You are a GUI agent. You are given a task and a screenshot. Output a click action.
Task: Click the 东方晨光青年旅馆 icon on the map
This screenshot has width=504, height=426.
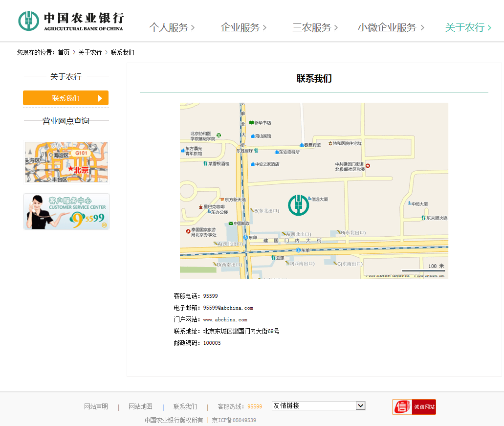[x=183, y=150]
